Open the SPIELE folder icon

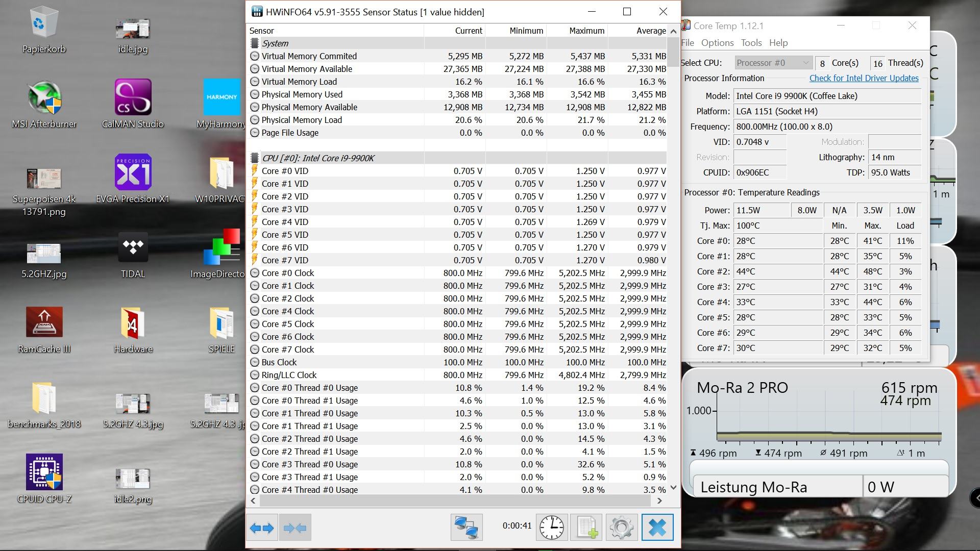click(222, 330)
